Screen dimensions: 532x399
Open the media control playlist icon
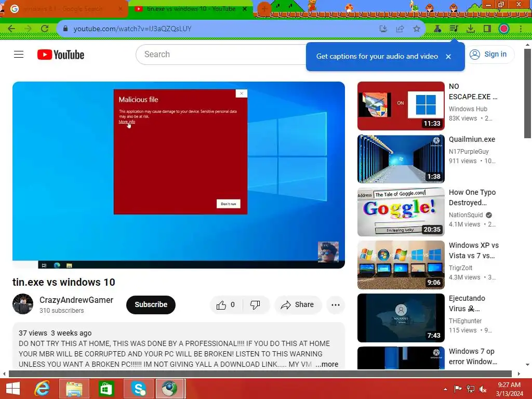tap(454, 29)
